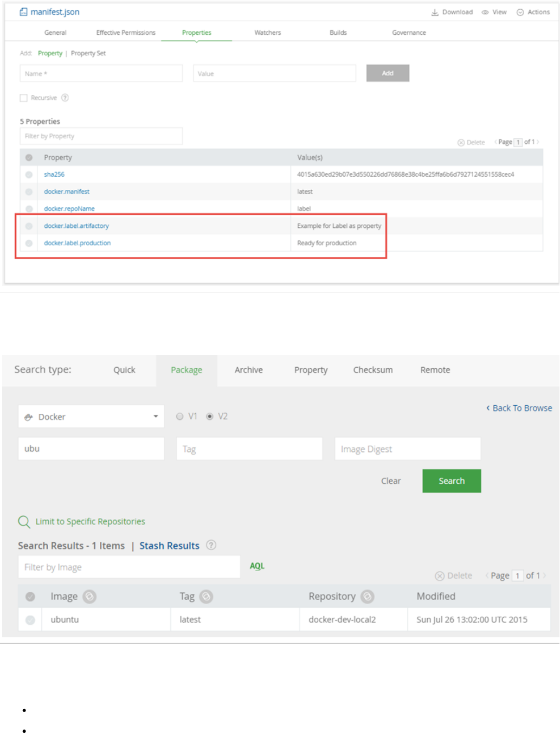Click the sort icon next to Tag column
Image resolution: width=560 pixels, height=755 pixels.
click(206, 597)
